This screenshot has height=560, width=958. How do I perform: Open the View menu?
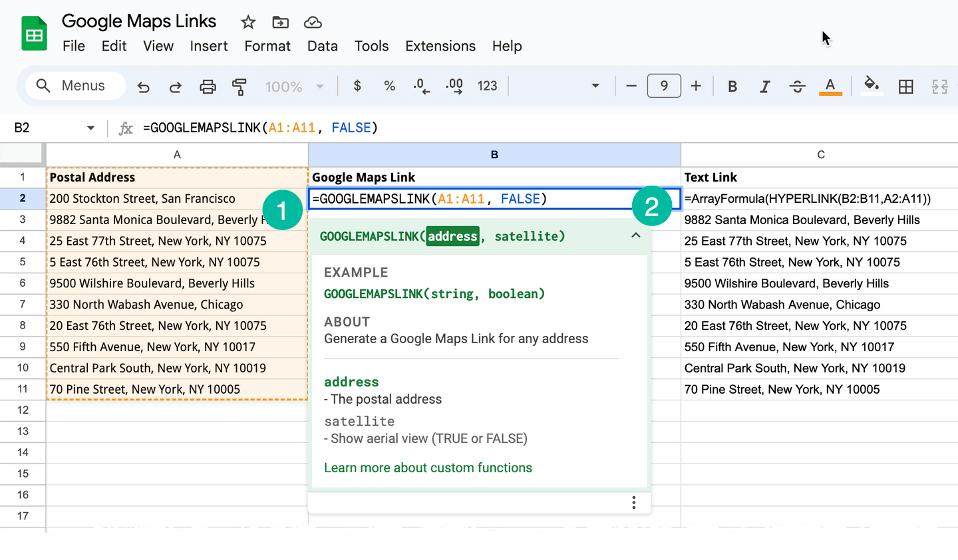pos(158,46)
